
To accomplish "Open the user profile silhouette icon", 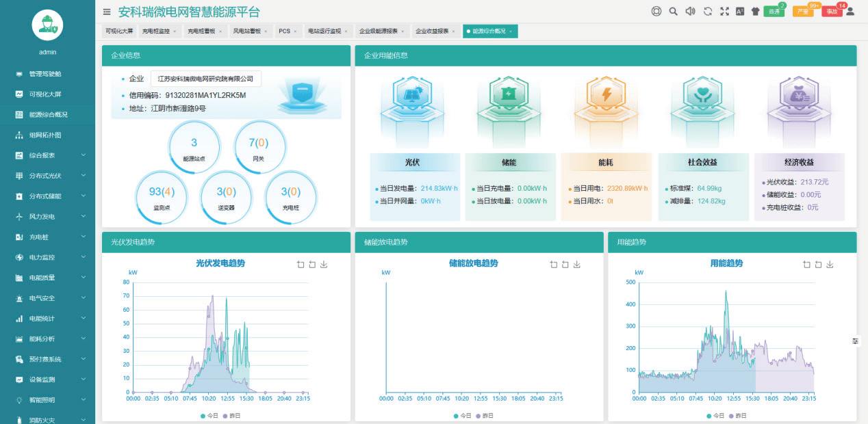I will (850, 11).
